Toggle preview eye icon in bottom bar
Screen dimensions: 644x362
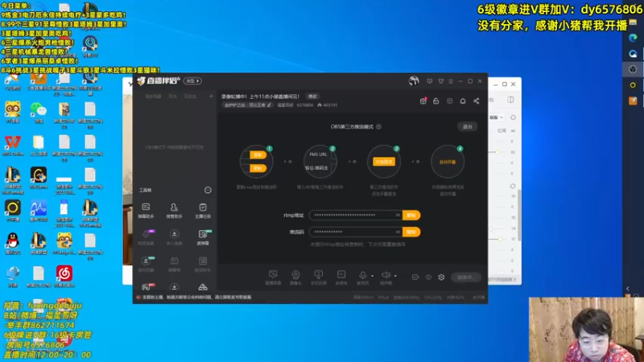428,277
